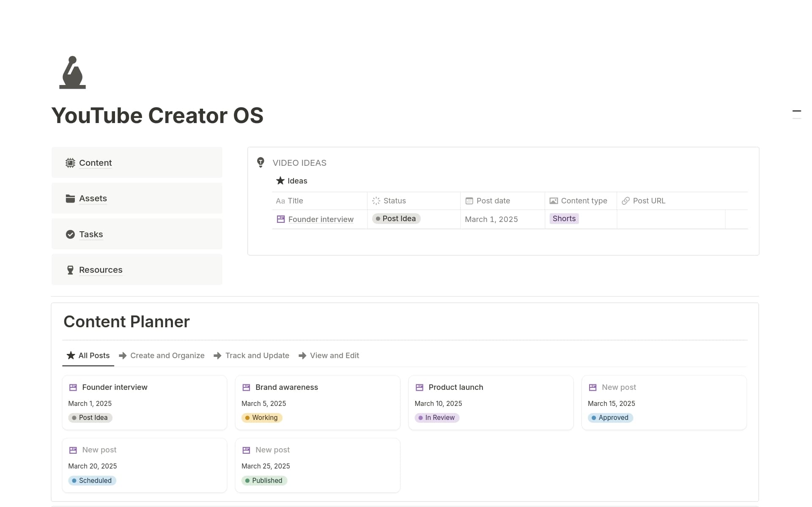Click the calendar icon in the Post date column
This screenshot has height=507, width=812.
click(469, 201)
